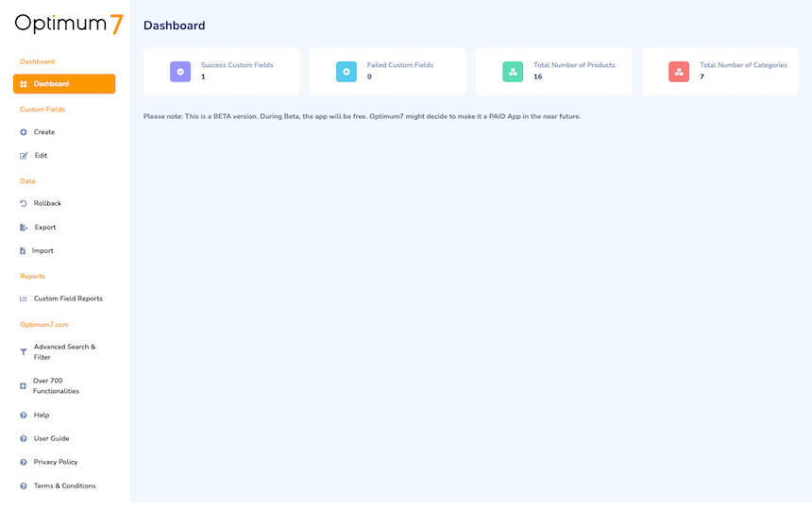Viewport: 812px width, 529px height.
Task: Click the categories count value 7
Action: (702, 77)
